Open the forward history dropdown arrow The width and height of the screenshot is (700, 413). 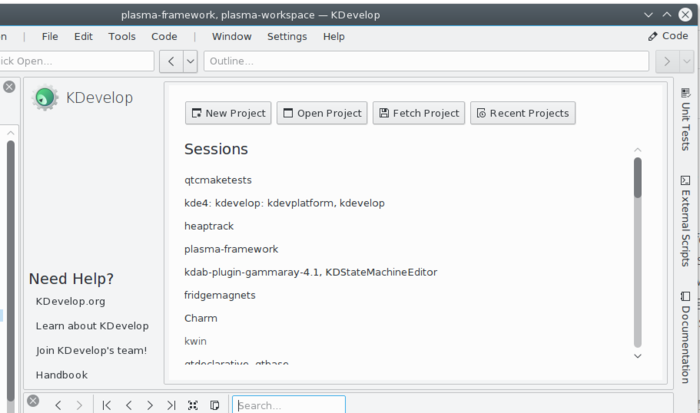click(x=686, y=61)
